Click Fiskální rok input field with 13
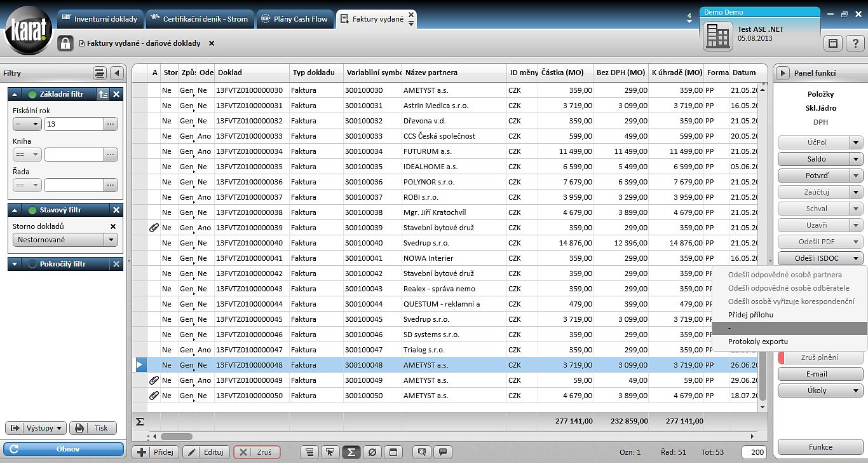The height and width of the screenshot is (463, 868). [x=74, y=124]
